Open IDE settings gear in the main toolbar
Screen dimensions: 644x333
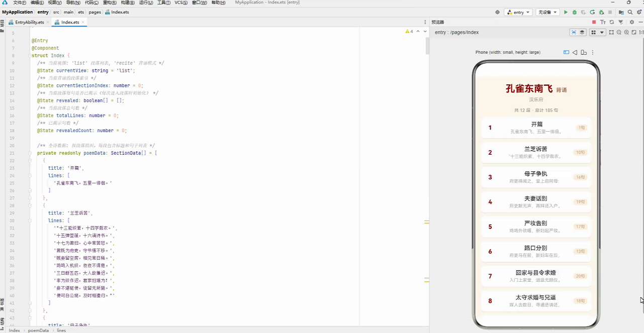tap(639, 12)
